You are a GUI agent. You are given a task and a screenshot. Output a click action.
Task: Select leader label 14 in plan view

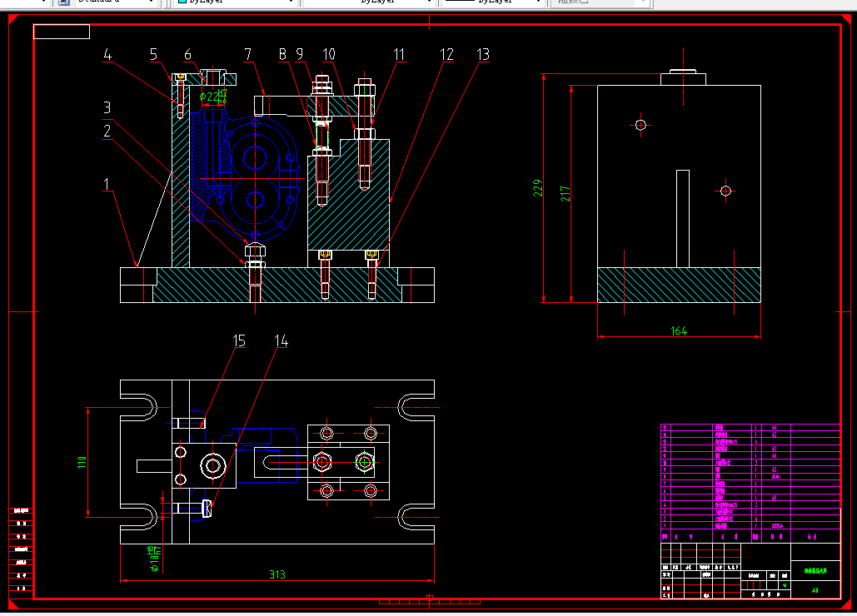[281, 340]
